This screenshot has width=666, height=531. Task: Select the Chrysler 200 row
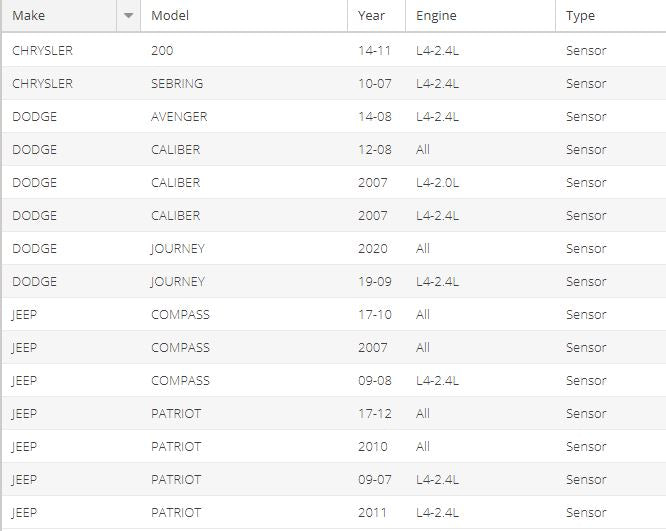pyautogui.click(x=334, y=50)
